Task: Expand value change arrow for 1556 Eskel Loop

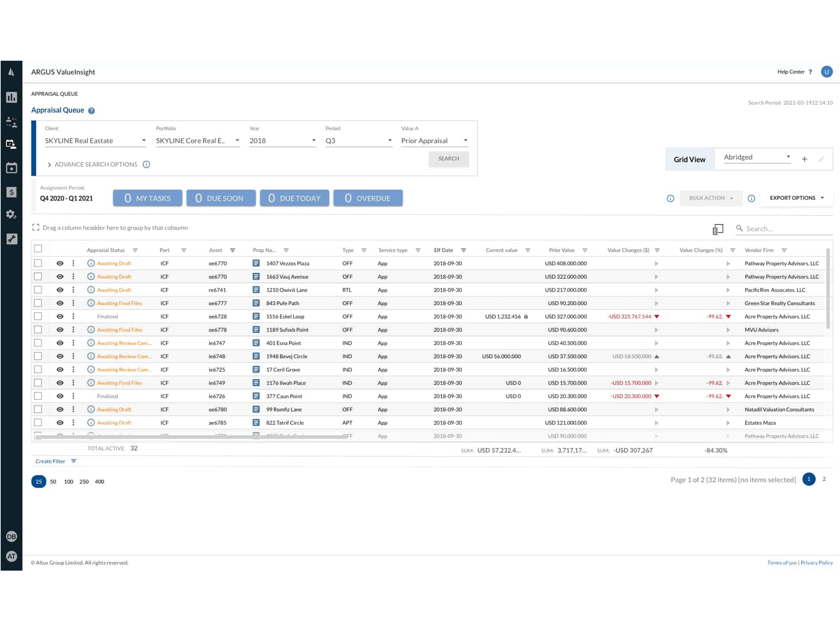Action: [657, 317]
